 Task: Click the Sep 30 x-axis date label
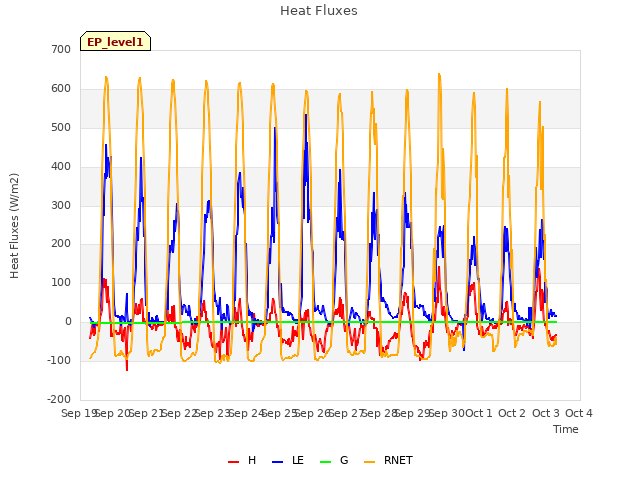446,413
